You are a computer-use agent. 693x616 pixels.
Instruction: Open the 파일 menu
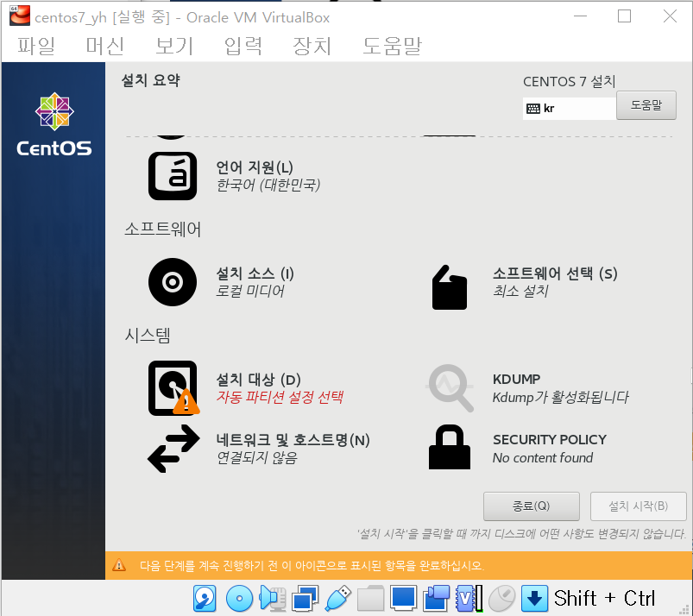36,46
